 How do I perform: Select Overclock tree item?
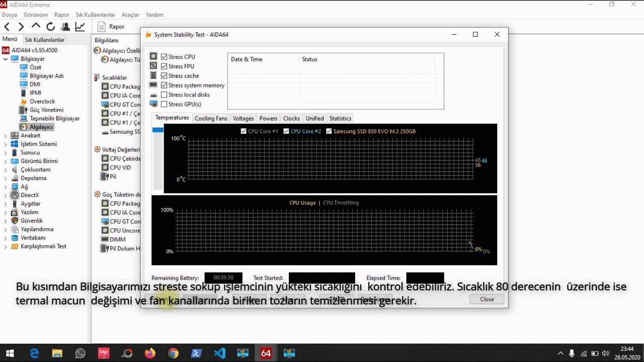coord(42,102)
